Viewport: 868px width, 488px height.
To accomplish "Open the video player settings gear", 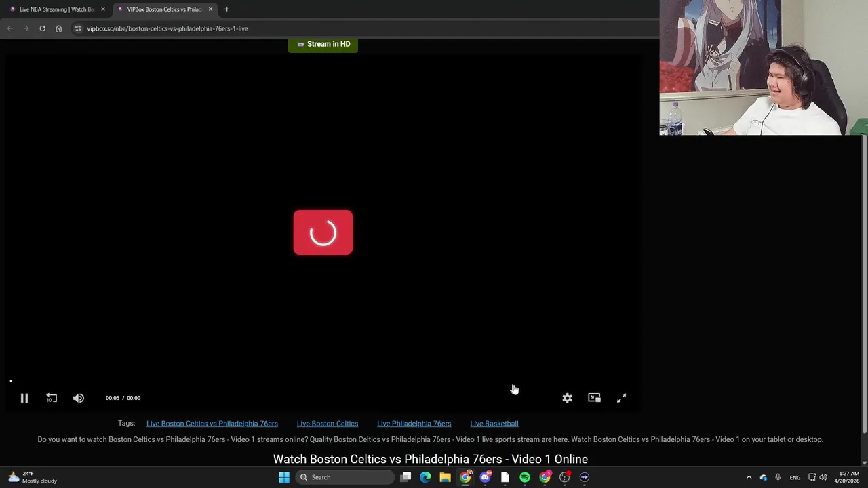I will tap(567, 398).
